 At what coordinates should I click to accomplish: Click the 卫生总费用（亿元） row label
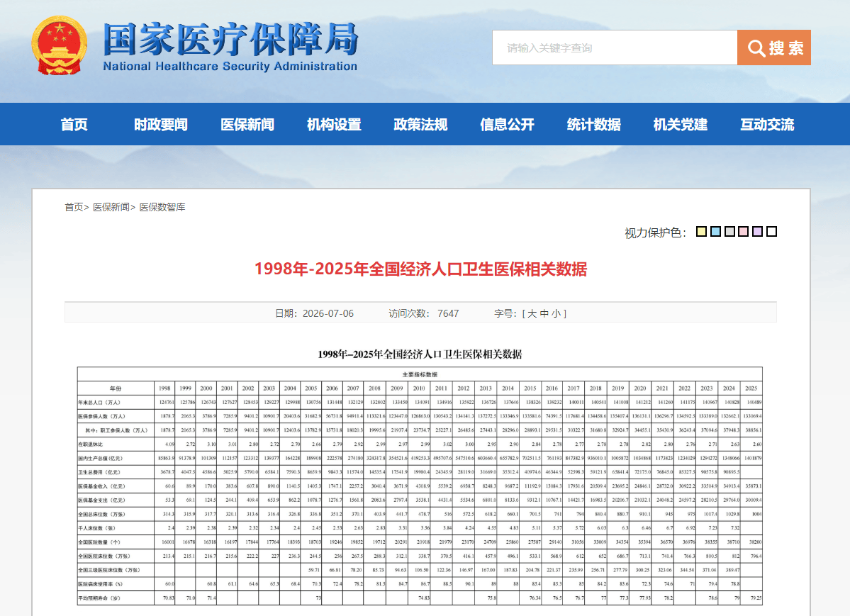click(99, 472)
